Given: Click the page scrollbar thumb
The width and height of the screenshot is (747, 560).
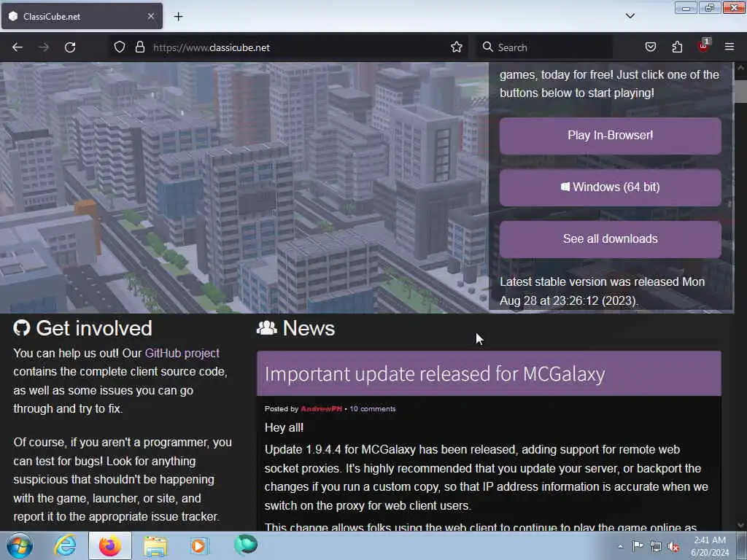Looking at the screenshot, I should click(740, 91).
